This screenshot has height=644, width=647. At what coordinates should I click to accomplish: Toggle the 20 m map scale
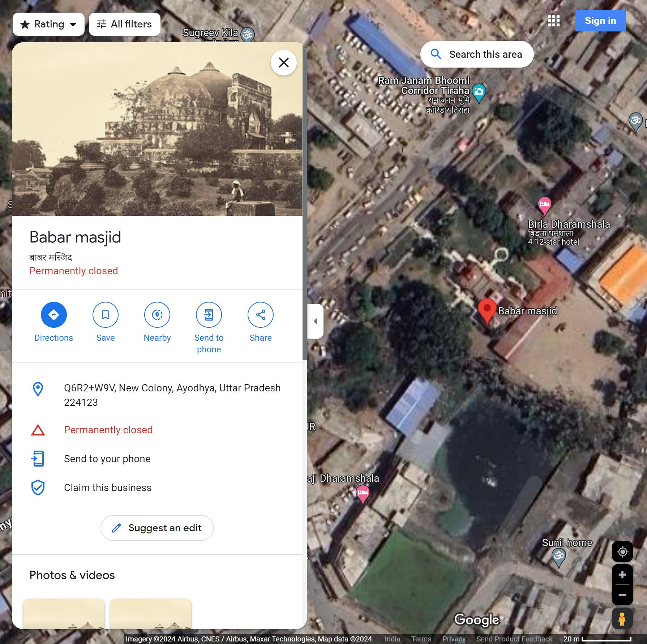click(x=597, y=639)
